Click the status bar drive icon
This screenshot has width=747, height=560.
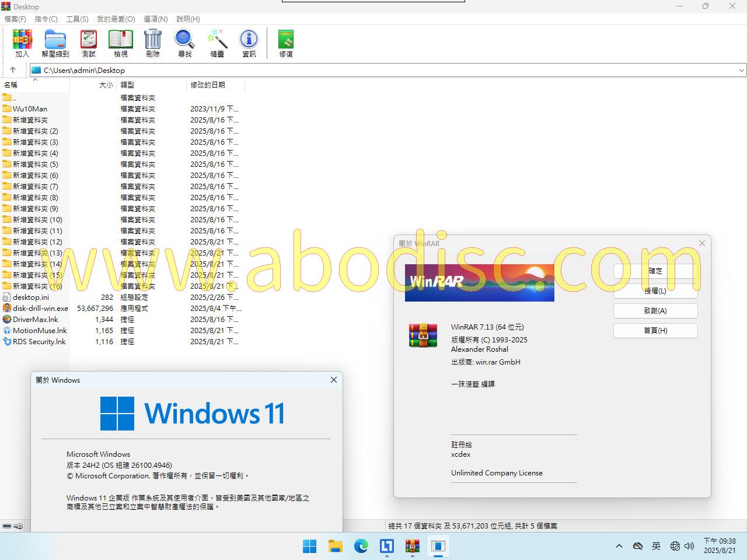(7, 526)
